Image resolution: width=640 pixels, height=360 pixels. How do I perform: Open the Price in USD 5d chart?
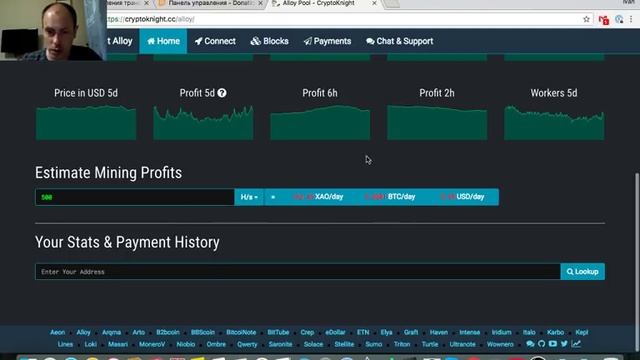pos(86,123)
